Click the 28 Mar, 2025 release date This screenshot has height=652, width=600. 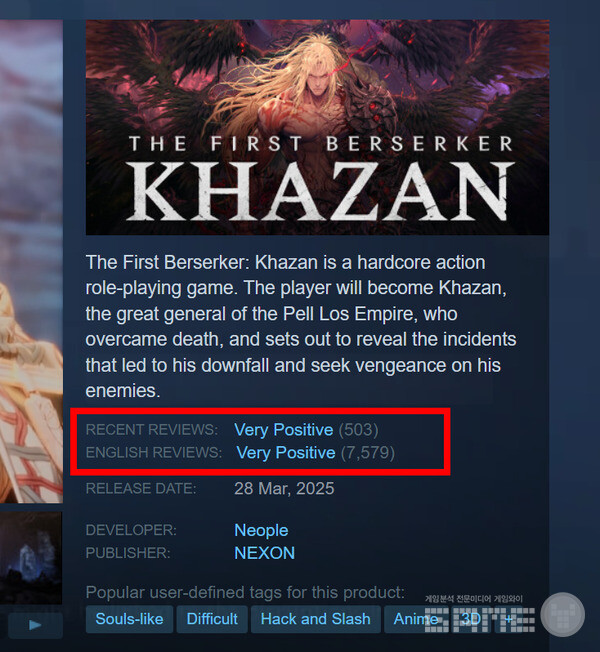pos(284,489)
